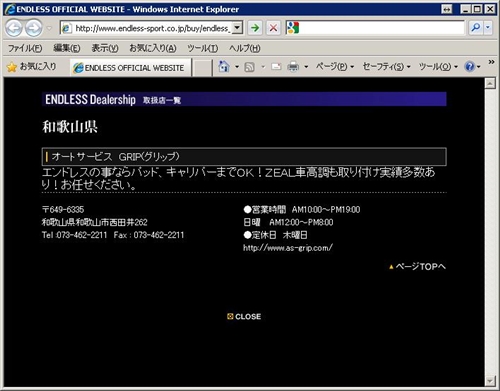Click the red Stop loading button
The width and height of the screenshot is (500, 391).
coord(273,28)
